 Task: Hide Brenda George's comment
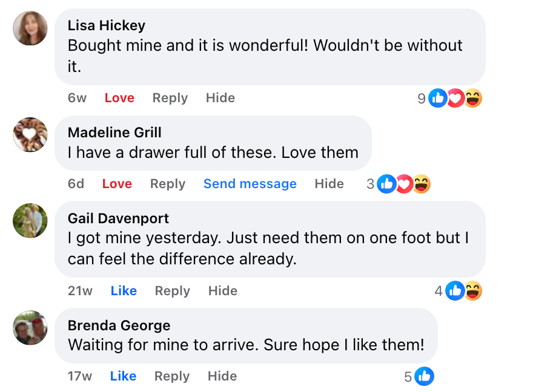[x=222, y=376]
